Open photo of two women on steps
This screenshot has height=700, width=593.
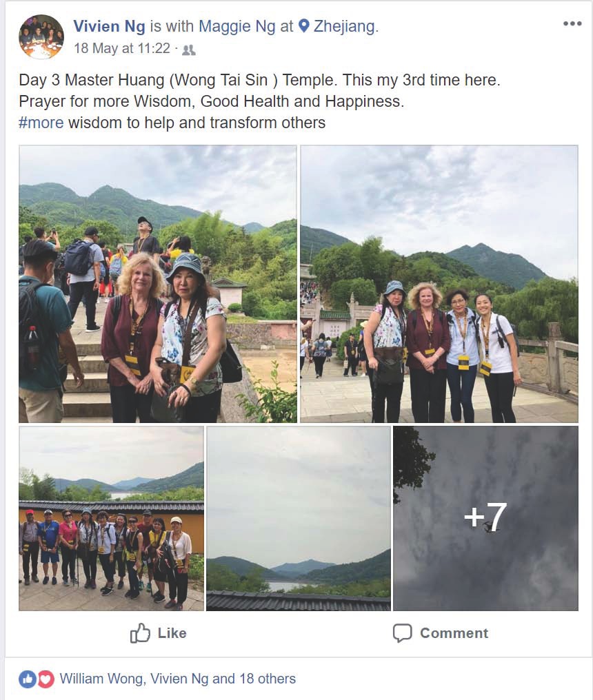pos(158,284)
